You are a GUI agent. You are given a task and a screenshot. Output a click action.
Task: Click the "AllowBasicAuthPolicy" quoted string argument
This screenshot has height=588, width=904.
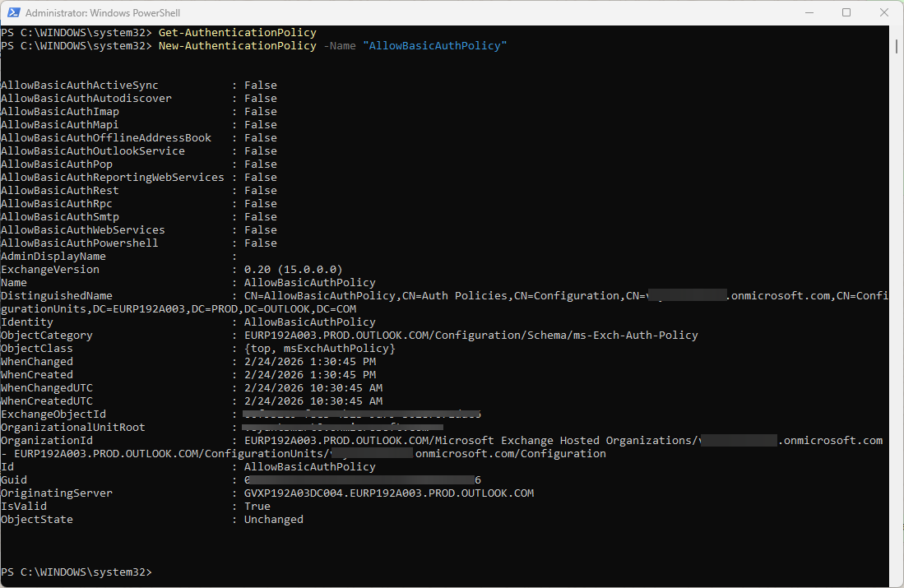(x=434, y=46)
